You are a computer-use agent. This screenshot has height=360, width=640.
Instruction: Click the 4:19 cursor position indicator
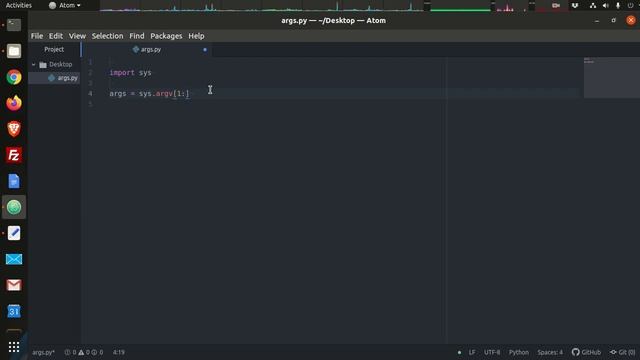(119, 352)
